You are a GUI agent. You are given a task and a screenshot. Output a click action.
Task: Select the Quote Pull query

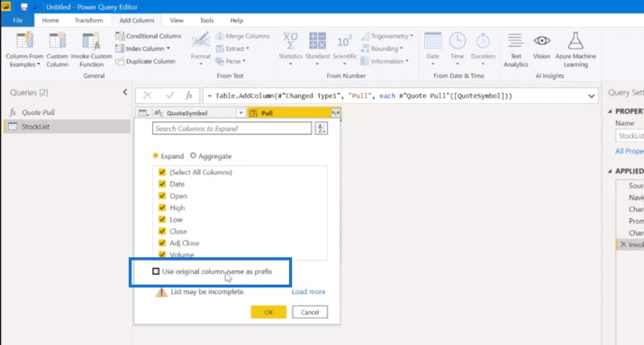(x=38, y=112)
